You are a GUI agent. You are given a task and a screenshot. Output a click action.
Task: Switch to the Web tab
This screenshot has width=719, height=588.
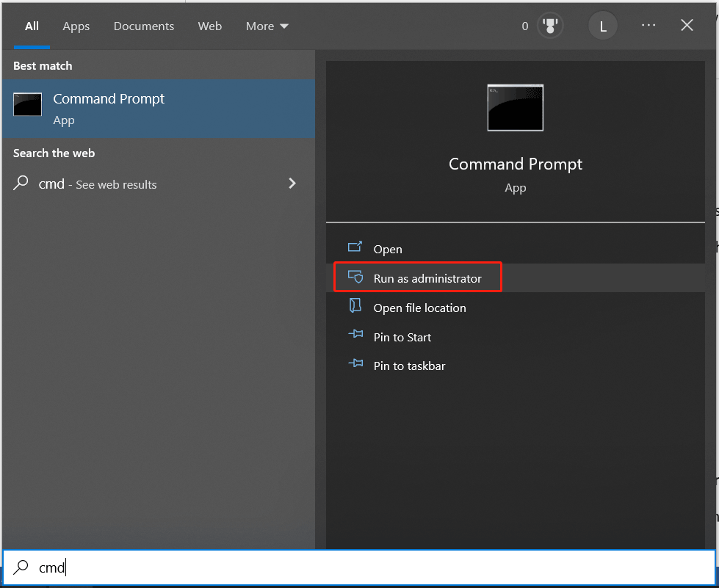click(209, 26)
